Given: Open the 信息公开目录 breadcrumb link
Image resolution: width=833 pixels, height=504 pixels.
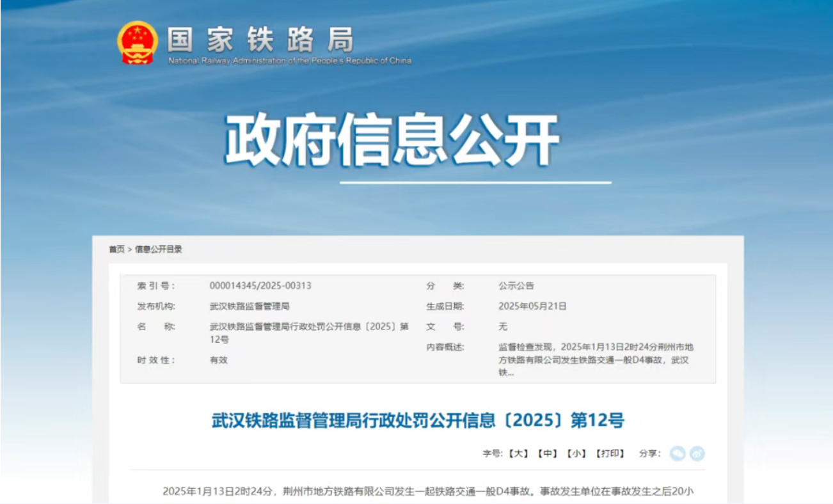Looking at the screenshot, I should 158,249.
